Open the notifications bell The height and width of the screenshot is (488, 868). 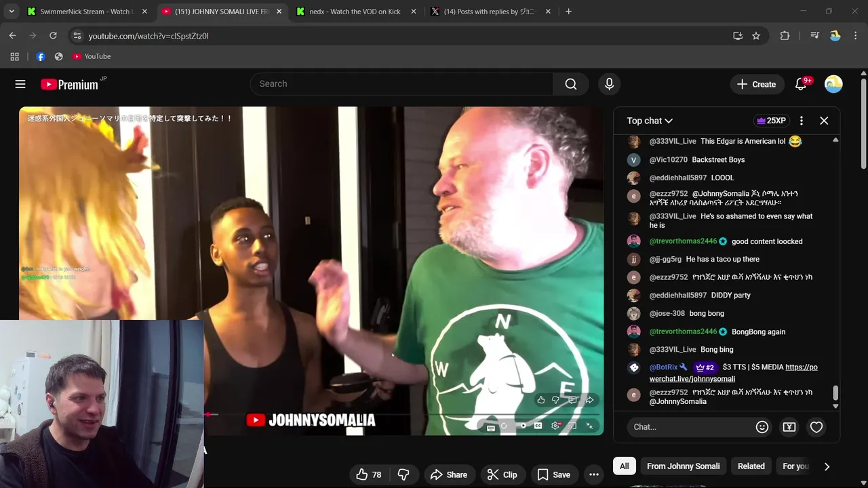pyautogui.click(x=801, y=84)
